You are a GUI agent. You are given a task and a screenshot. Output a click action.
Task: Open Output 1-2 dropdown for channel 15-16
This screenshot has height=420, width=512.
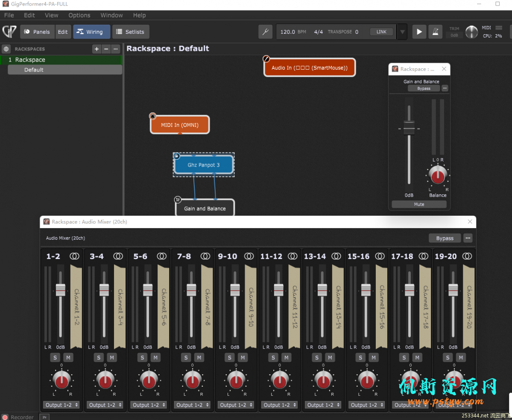tap(367, 405)
